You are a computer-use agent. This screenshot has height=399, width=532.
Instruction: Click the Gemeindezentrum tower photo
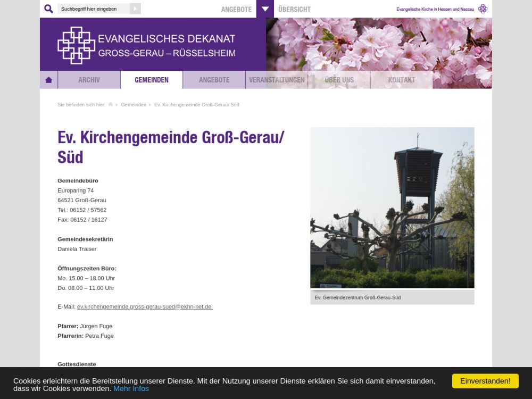click(392, 207)
